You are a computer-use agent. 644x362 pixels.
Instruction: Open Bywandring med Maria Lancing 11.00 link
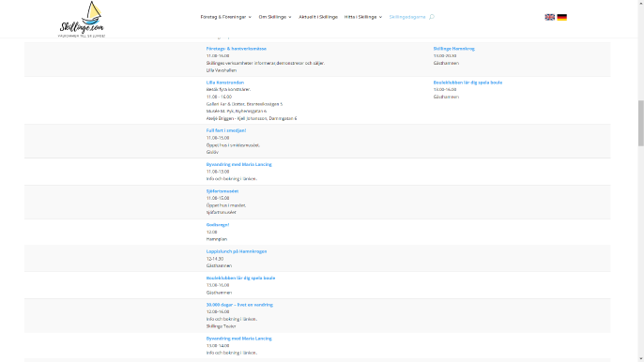(x=238, y=164)
